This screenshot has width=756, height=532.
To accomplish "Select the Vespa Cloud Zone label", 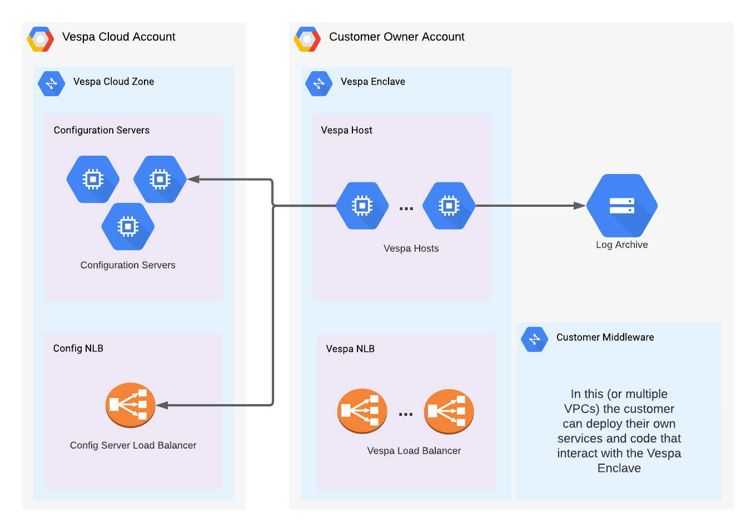I will pos(114,82).
